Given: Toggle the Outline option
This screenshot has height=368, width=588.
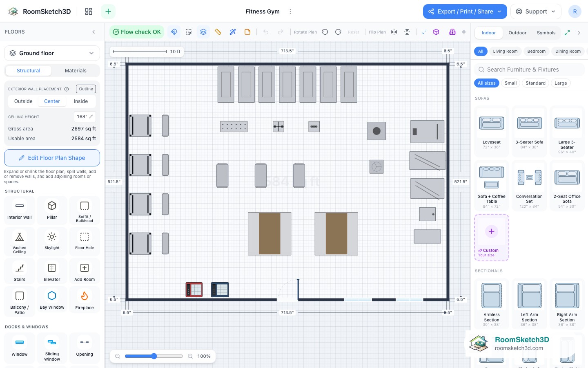Looking at the screenshot, I should (x=86, y=89).
